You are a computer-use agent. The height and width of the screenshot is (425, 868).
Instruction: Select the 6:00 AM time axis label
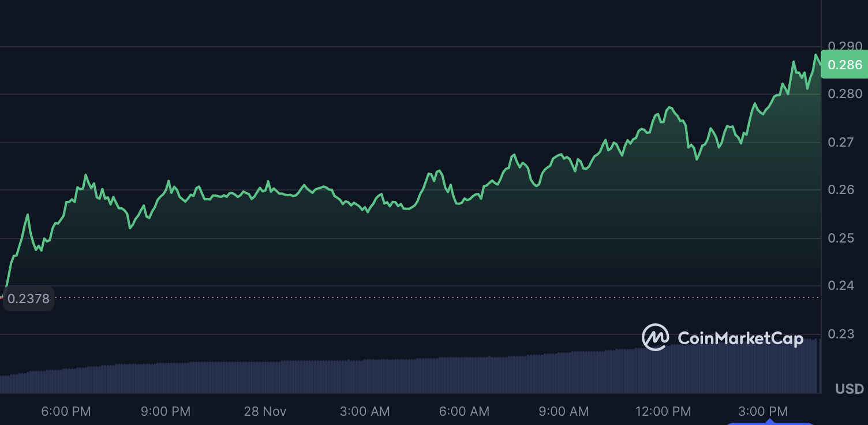464,412
